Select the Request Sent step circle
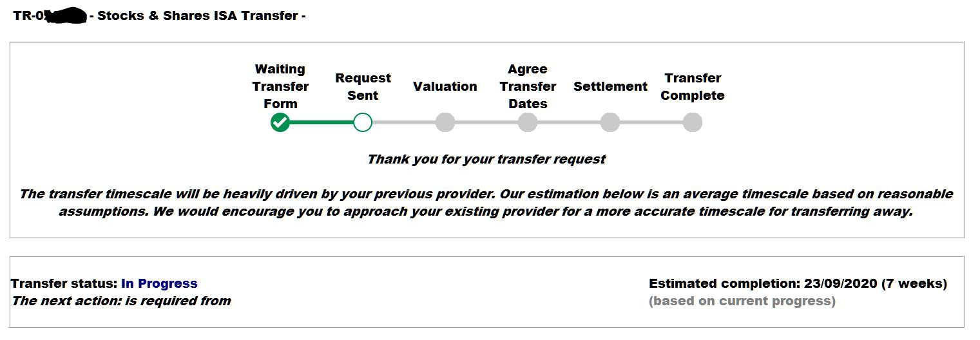Image resolution: width=980 pixels, height=340 pixels. pyautogui.click(x=363, y=122)
